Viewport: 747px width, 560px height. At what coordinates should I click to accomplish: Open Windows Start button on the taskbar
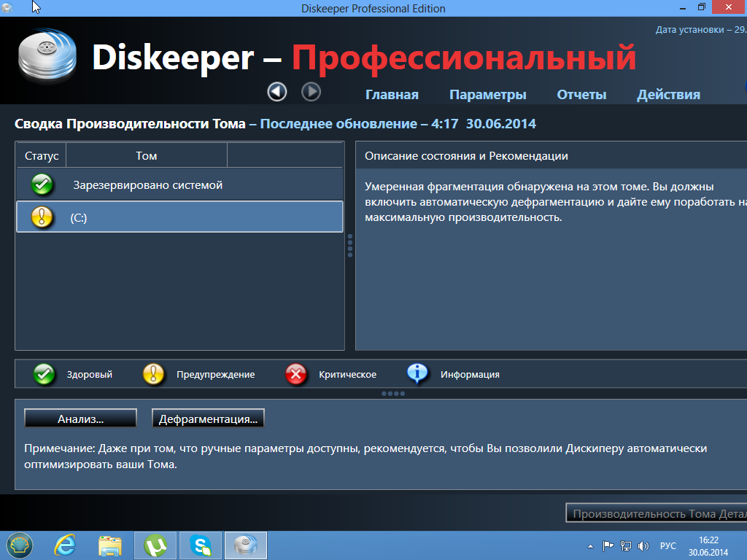coord(20,545)
